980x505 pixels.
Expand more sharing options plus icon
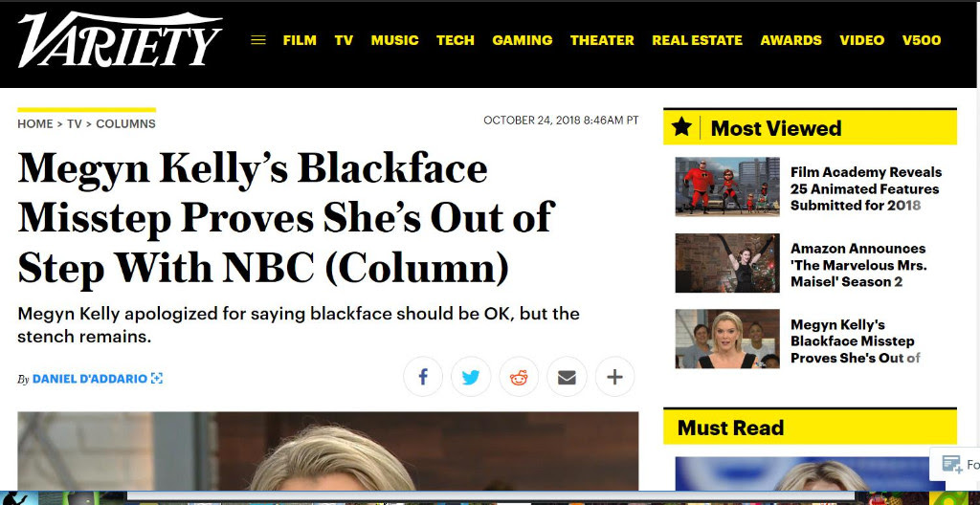click(x=615, y=377)
